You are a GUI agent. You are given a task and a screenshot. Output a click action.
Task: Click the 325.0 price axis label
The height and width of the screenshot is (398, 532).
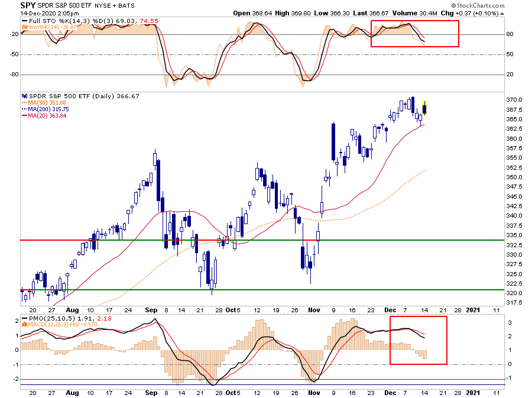(514, 274)
